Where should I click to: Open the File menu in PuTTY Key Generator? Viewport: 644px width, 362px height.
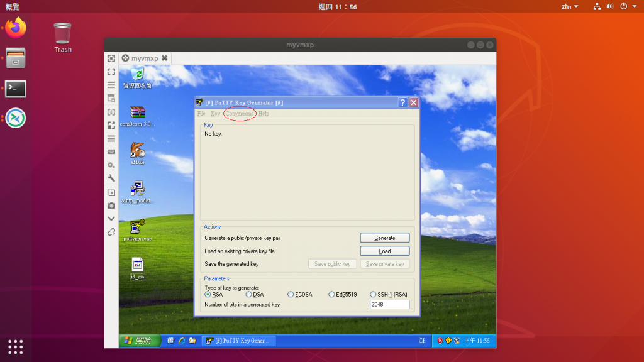pyautogui.click(x=201, y=114)
